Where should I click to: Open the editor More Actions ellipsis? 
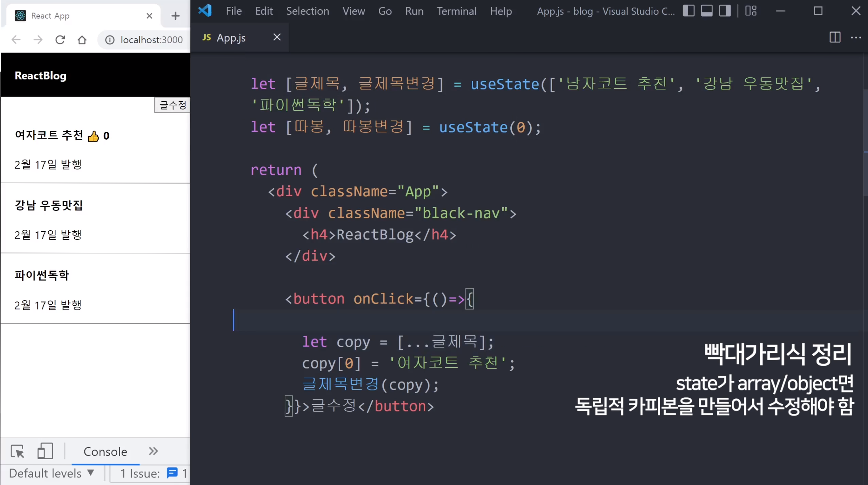856,37
